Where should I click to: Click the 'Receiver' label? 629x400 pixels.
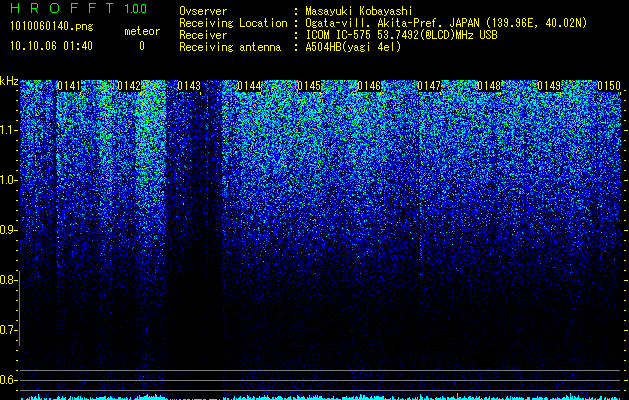(x=203, y=35)
